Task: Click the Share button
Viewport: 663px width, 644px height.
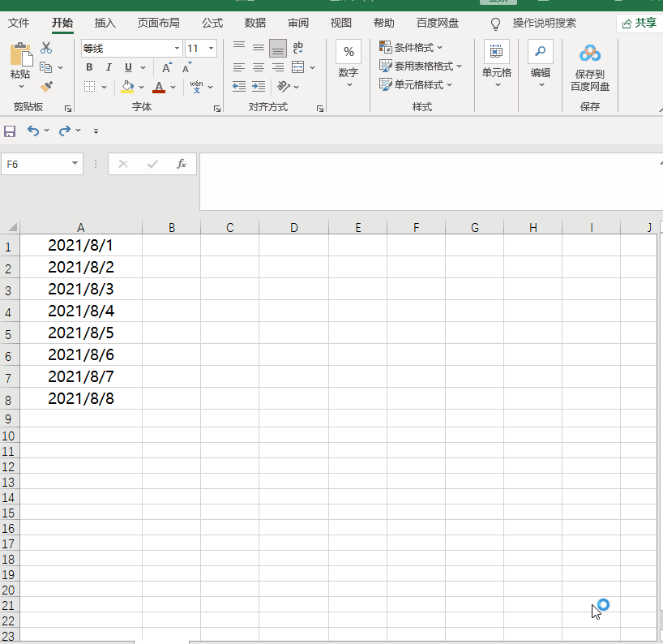Action: point(639,24)
